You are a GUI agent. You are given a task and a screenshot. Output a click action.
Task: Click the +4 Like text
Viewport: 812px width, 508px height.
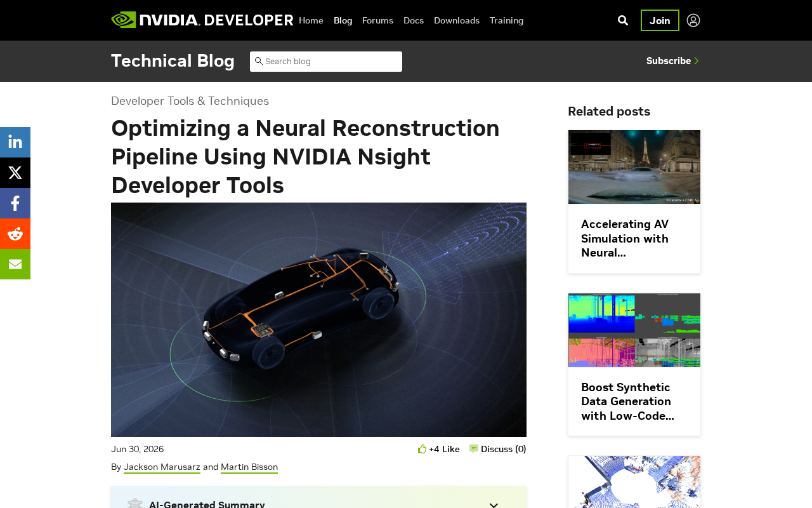444,449
